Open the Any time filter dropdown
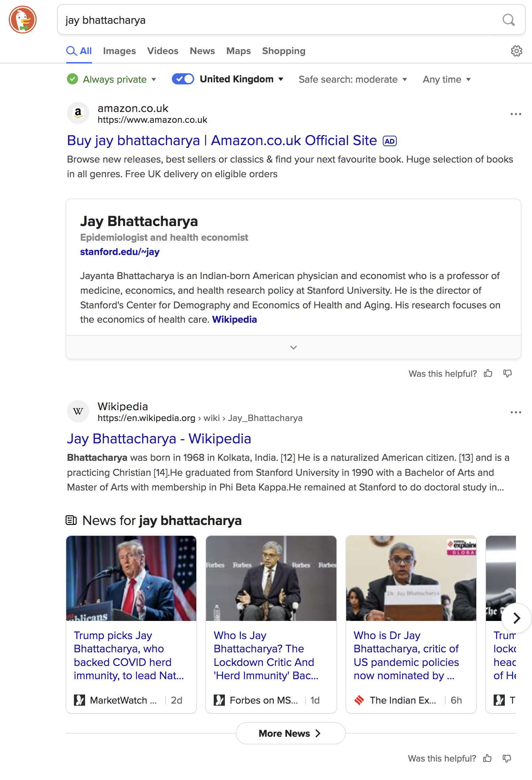The image size is (532, 780). (447, 80)
